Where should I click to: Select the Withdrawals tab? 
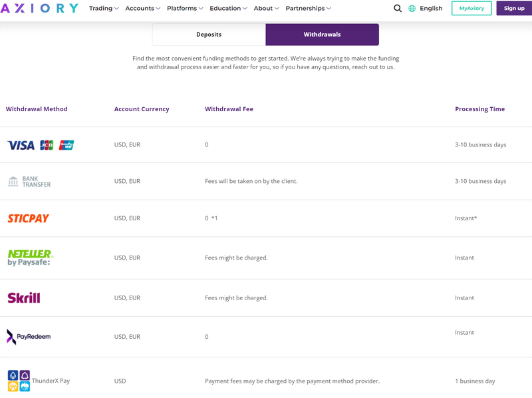[322, 35]
